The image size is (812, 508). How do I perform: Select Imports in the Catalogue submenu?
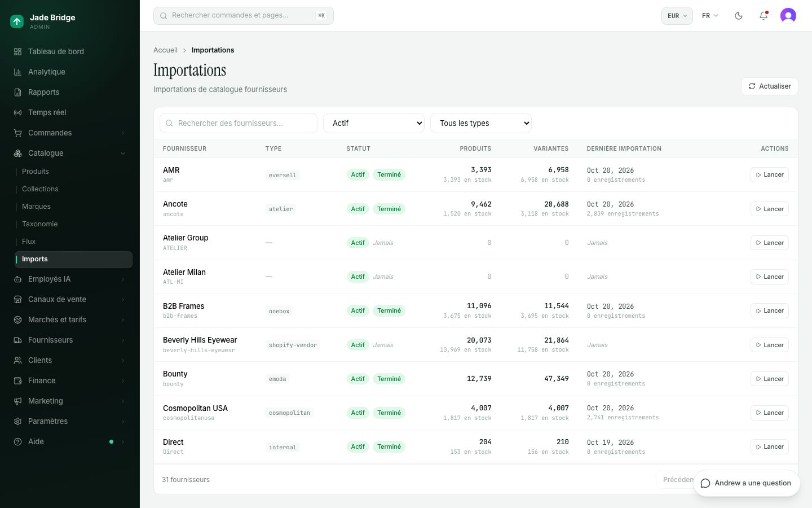click(x=73, y=259)
